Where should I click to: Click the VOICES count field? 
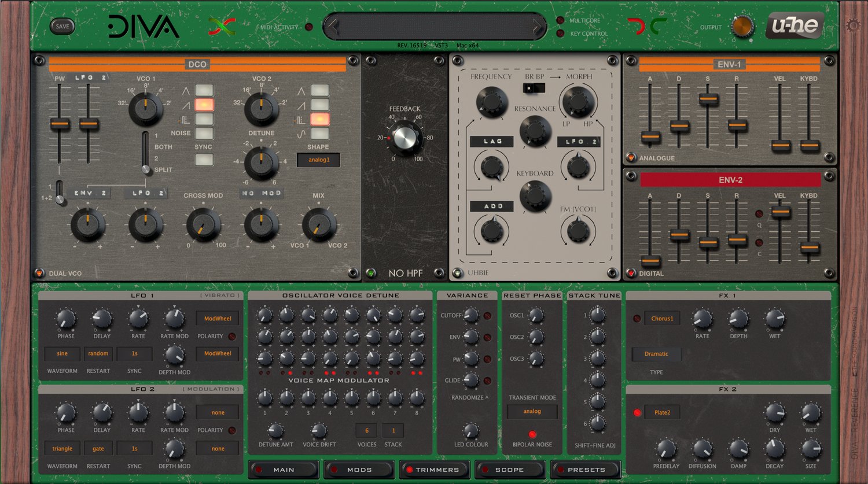(366, 430)
